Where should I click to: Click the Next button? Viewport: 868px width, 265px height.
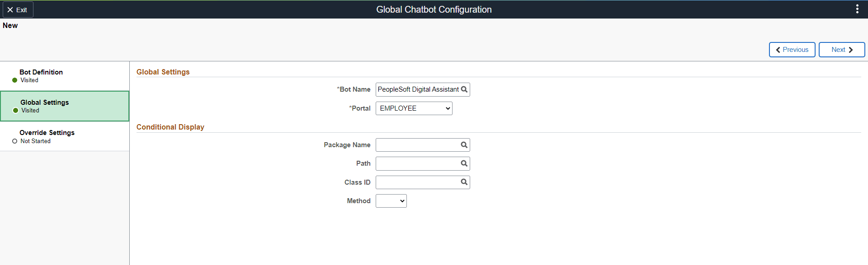pyautogui.click(x=842, y=50)
